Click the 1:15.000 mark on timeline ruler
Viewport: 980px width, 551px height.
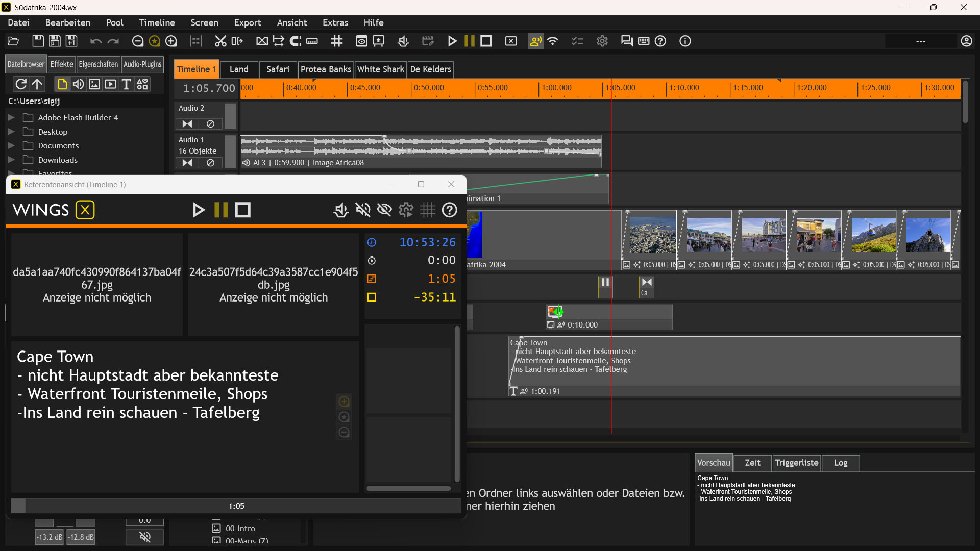pyautogui.click(x=748, y=88)
